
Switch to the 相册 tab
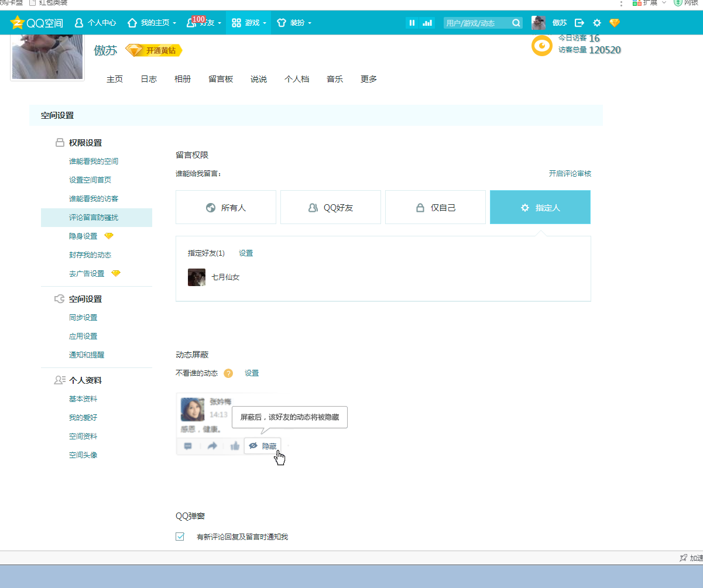183,79
